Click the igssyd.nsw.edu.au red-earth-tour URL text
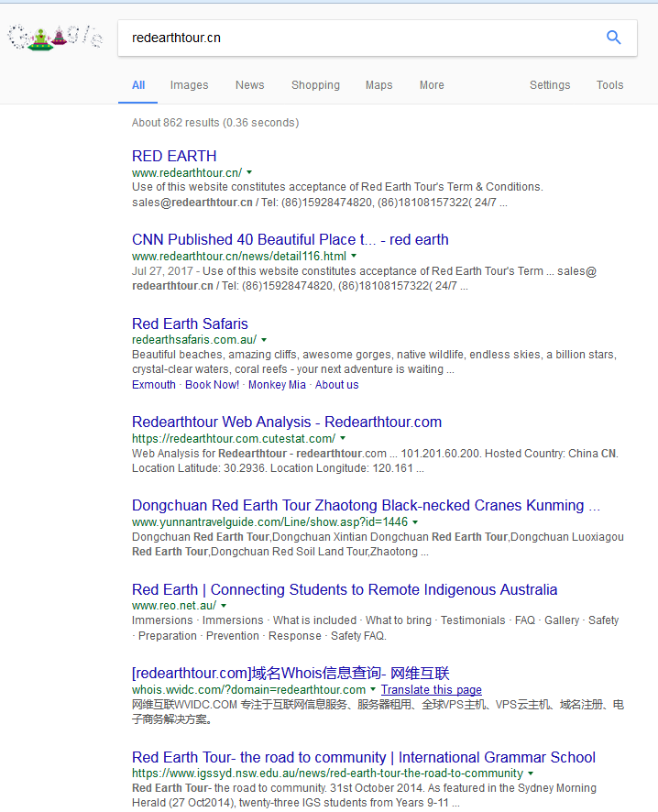This screenshot has height=812, width=658. (x=328, y=774)
